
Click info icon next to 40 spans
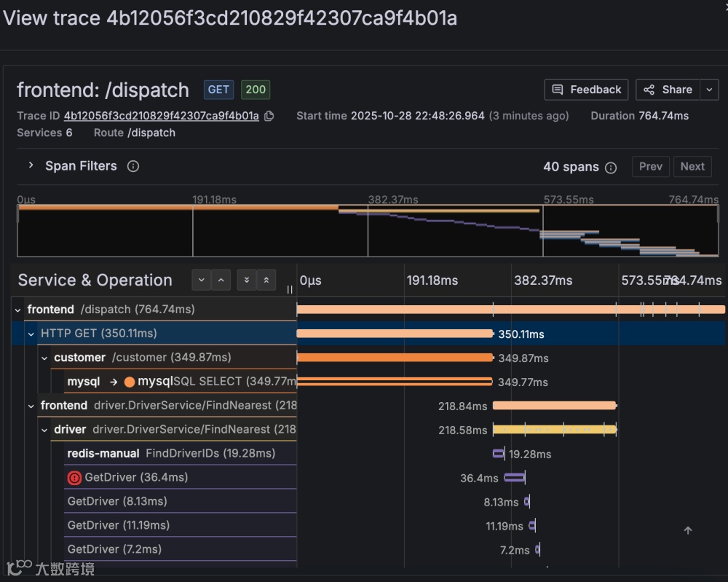[x=611, y=168]
